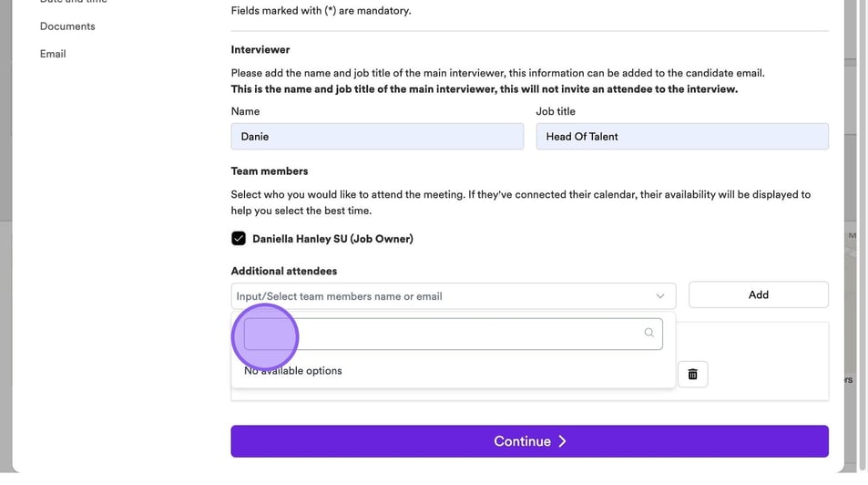Image resolution: width=868 pixels, height=485 pixels.
Task: Click the Team members heading
Action: [270, 170]
